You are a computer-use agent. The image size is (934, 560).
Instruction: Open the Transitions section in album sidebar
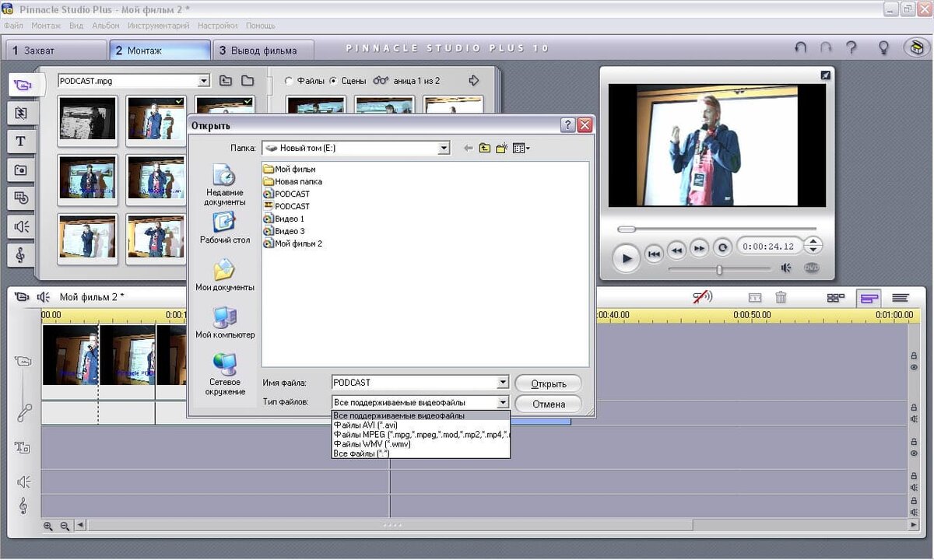point(21,113)
